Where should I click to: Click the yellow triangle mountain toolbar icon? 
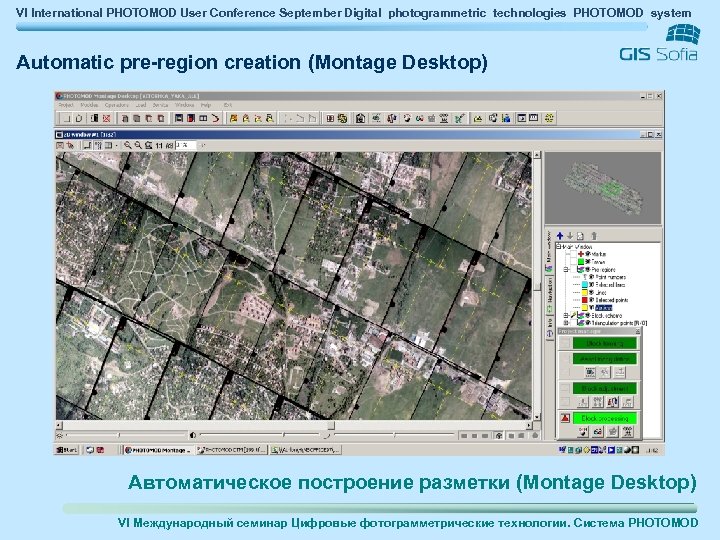(x=478, y=118)
